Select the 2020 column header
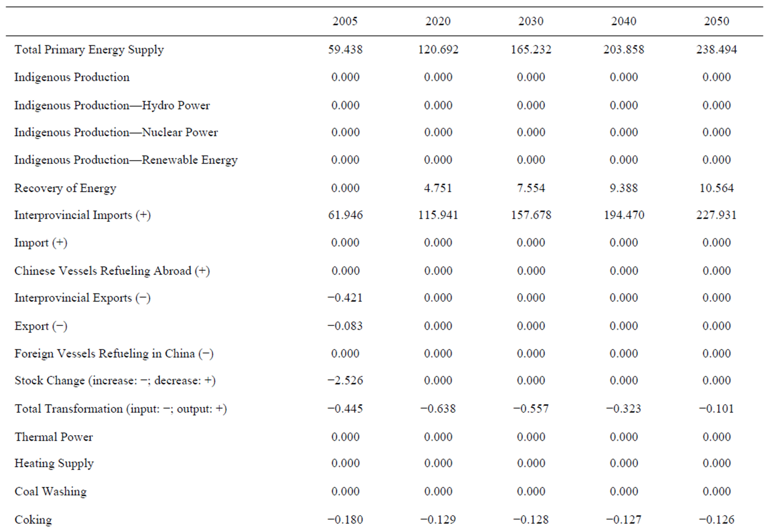This screenshot has width=766, height=532. (x=438, y=21)
